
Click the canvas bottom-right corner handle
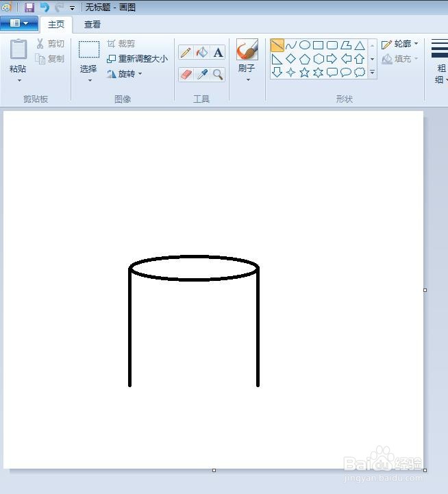(425, 471)
